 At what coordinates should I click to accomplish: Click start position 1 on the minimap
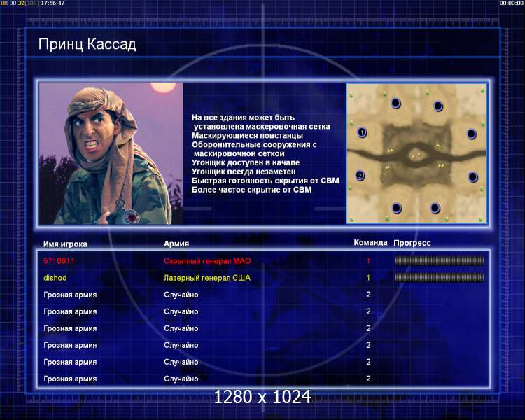[x=362, y=132]
